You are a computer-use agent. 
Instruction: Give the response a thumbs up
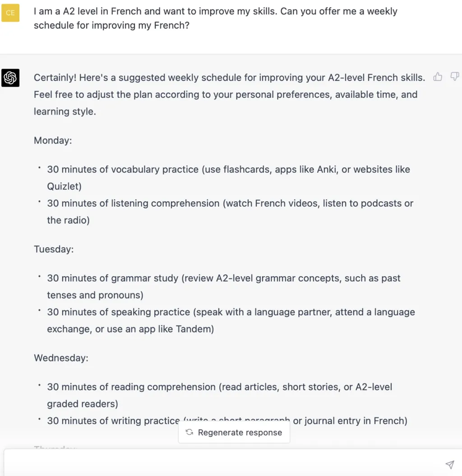[438, 77]
